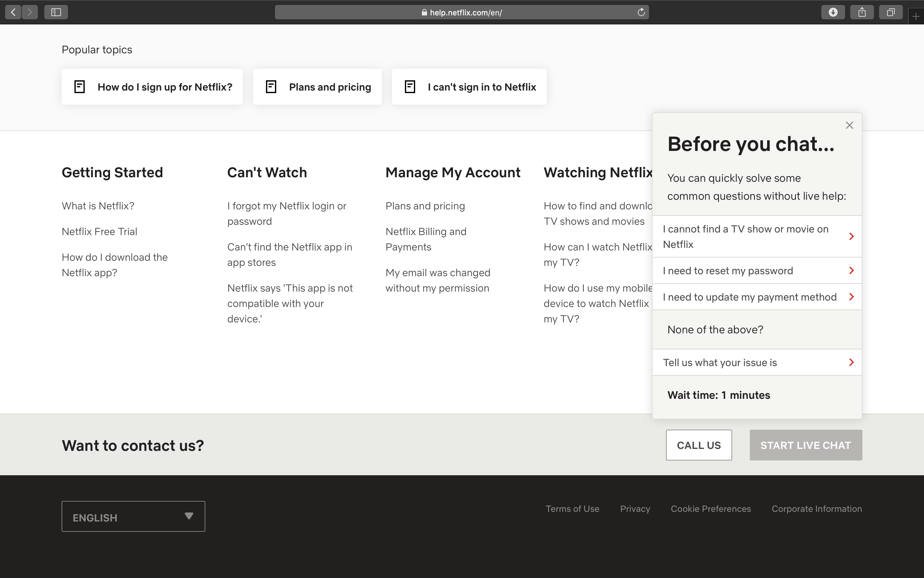Open a new tab with plus icon
Image resolution: width=924 pixels, height=578 pixels.
[916, 16]
